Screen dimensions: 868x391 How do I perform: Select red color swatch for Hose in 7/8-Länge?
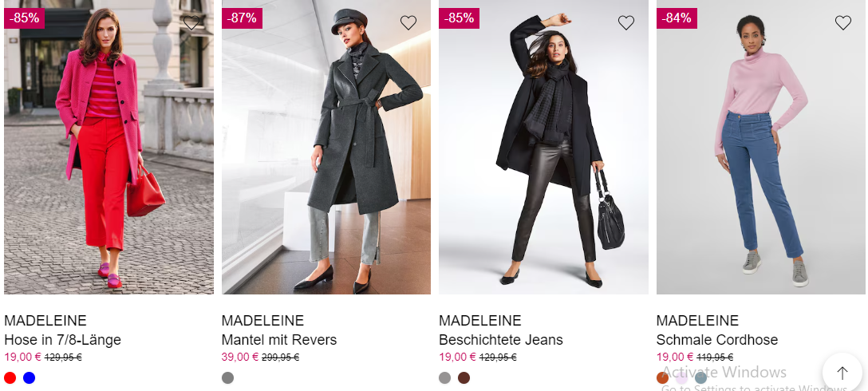[10, 377]
